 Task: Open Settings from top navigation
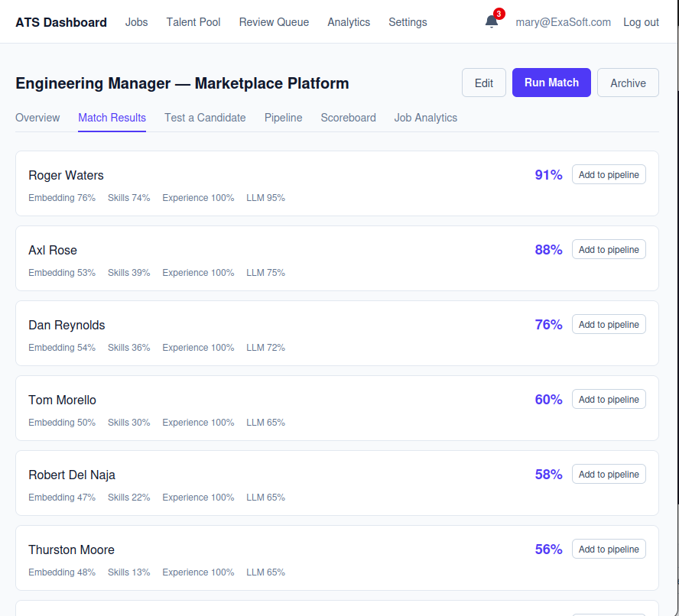[x=408, y=22]
